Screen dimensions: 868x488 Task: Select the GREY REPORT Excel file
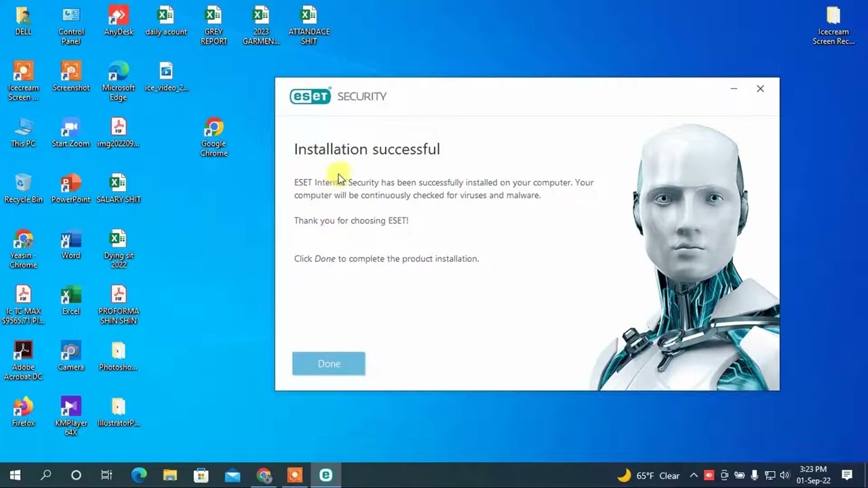click(214, 25)
